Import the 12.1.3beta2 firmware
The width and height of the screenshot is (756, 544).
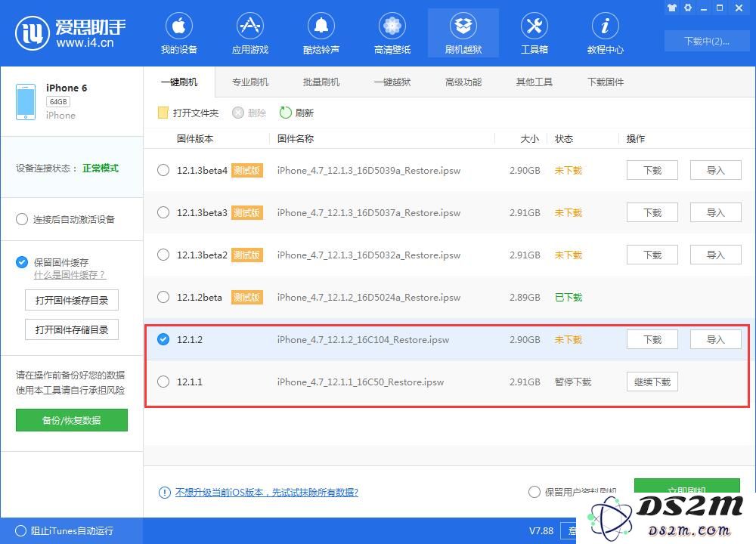pos(715,255)
